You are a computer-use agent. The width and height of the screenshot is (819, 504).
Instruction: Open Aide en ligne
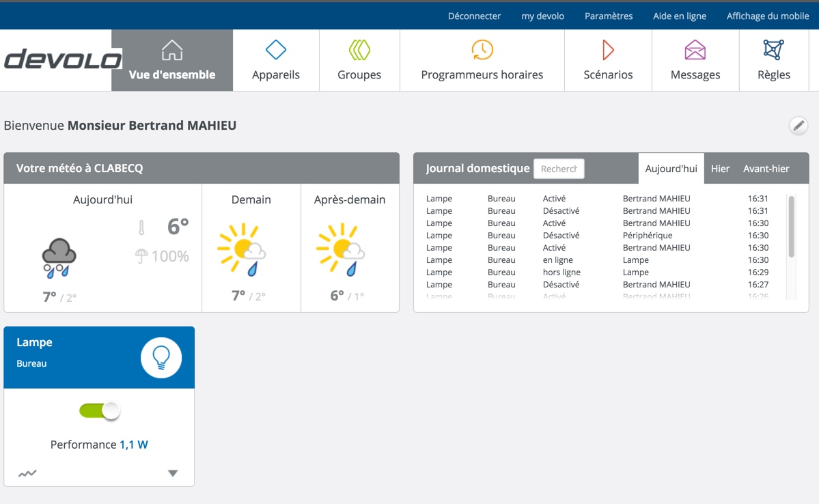point(679,16)
